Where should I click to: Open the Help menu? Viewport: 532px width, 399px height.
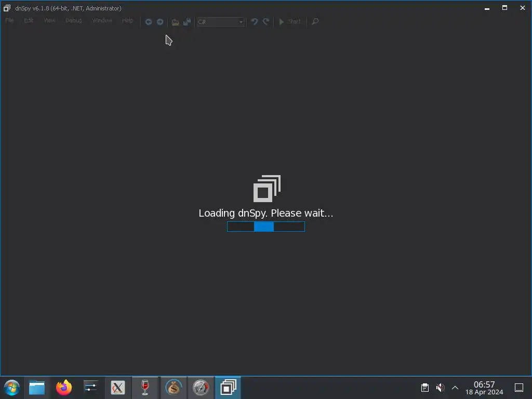[x=128, y=20]
